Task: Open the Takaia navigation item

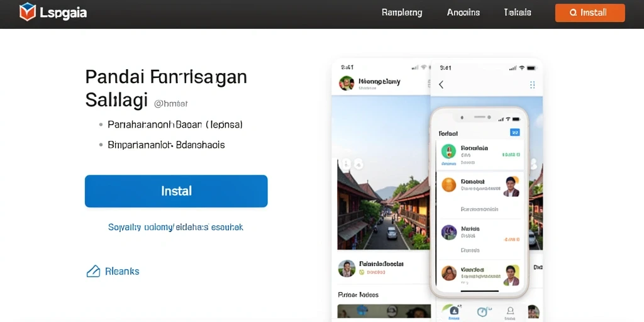Action: pos(518,13)
